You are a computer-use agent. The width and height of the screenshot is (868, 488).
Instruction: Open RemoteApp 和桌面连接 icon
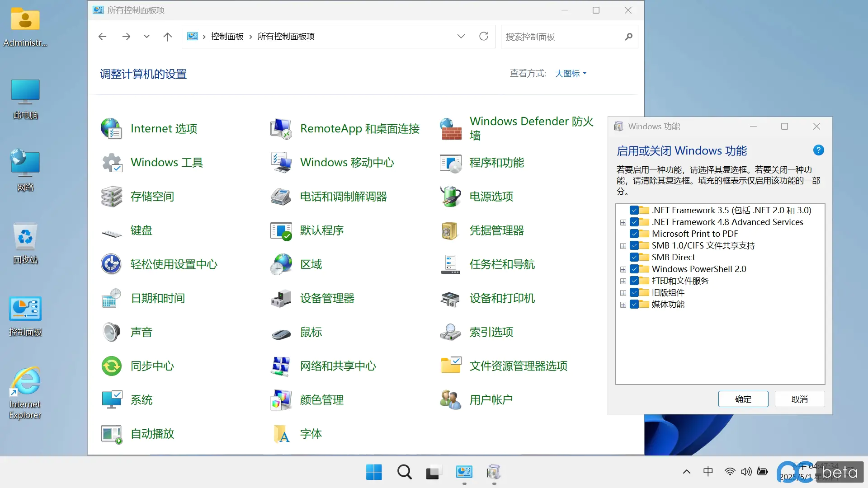click(281, 129)
